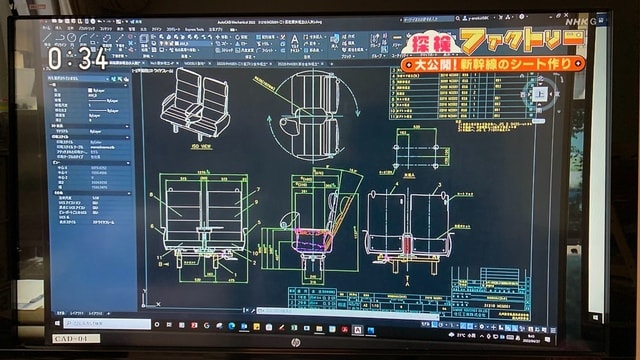This screenshot has width=640, height=360.
Task: Click the sign-in user name in title bar
Action: [478, 18]
